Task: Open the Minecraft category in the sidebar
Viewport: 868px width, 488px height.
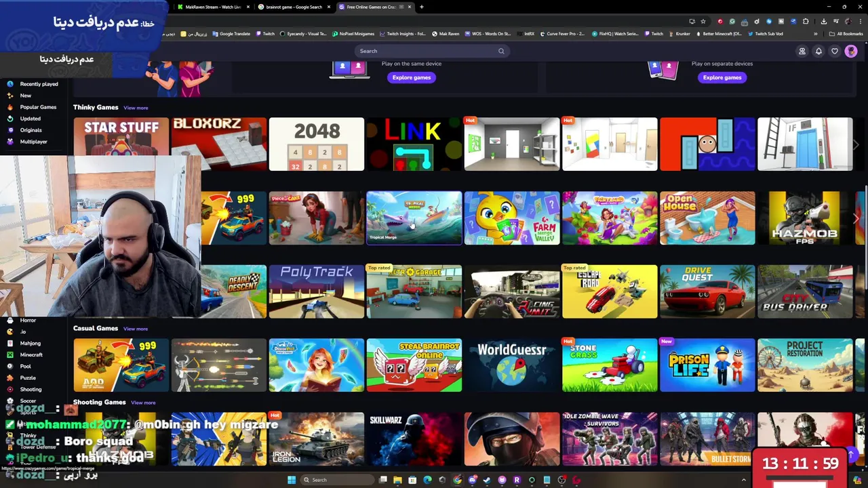Action: 26,354
